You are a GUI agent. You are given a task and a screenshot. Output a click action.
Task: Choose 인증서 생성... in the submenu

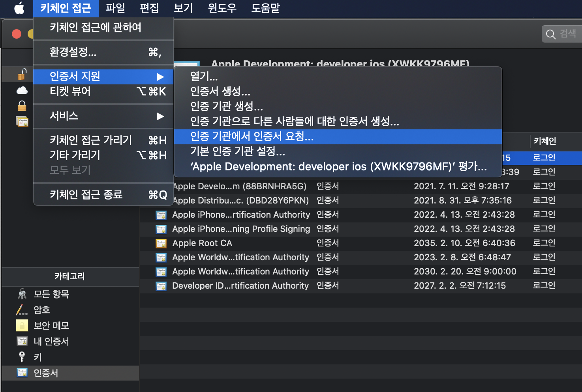338,91
